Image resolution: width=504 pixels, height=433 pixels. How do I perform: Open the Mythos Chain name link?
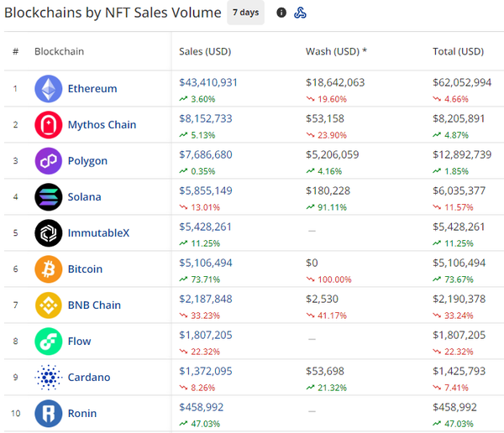102,125
